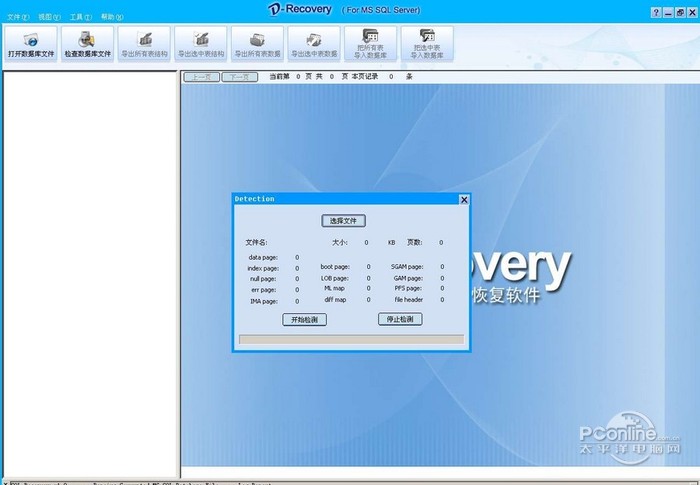Click the file header label
This screenshot has height=485, width=700.
(408, 300)
